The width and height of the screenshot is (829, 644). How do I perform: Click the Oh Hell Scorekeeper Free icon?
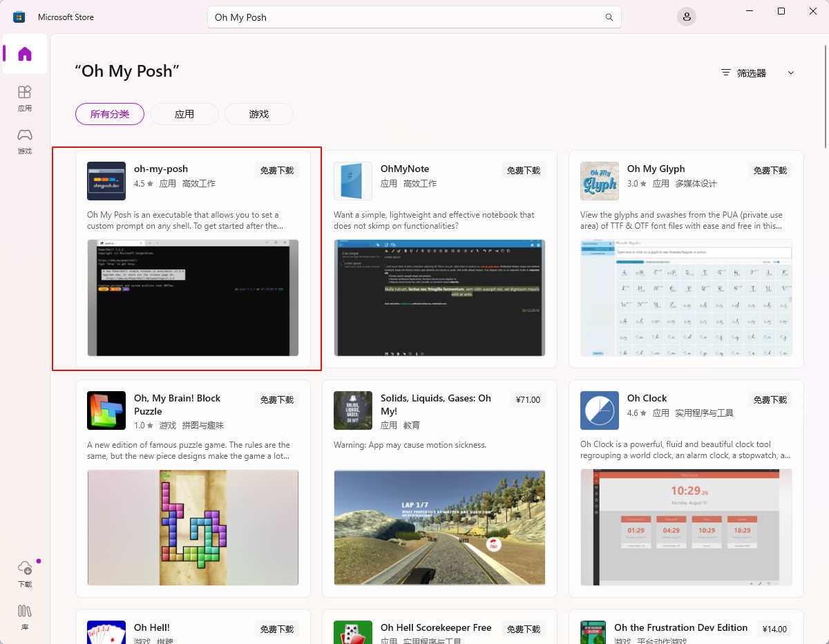pos(353,632)
